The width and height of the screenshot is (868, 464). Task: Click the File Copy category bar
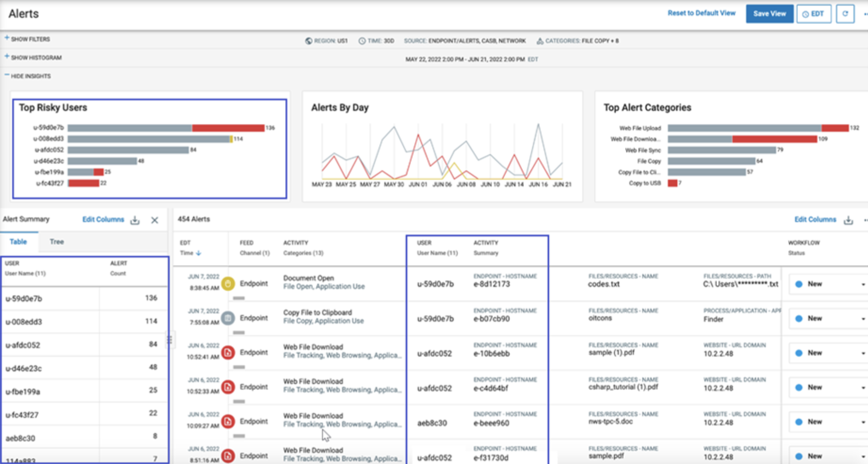[x=711, y=161]
